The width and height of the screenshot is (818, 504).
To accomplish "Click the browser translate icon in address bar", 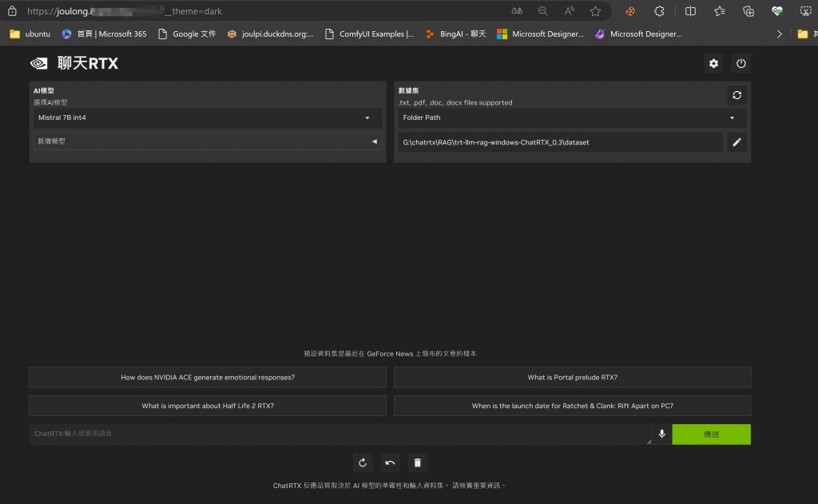I will coord(517,11).
